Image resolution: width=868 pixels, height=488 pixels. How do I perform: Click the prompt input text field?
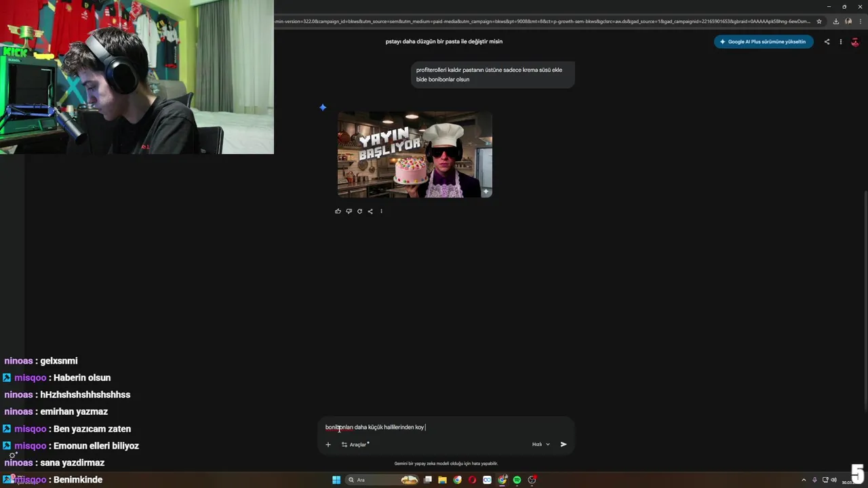click(x=446, y=427)
